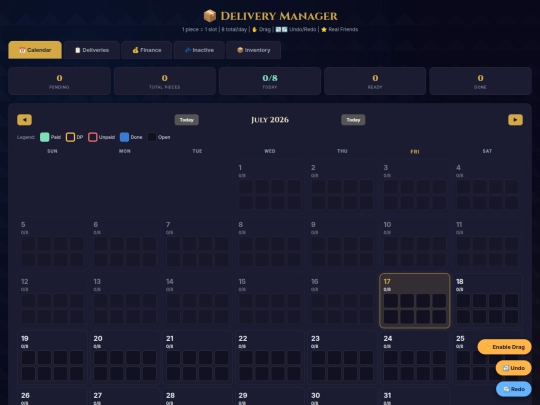Screen dimensions: 540x405
Task: Go to next month arrow
Action: [x=515, y=120]
